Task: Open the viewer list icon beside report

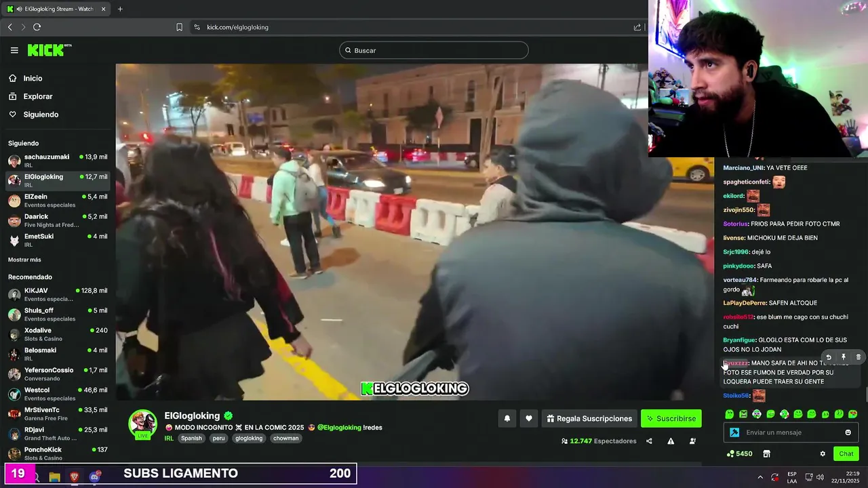Action: [x=692, y=441]
